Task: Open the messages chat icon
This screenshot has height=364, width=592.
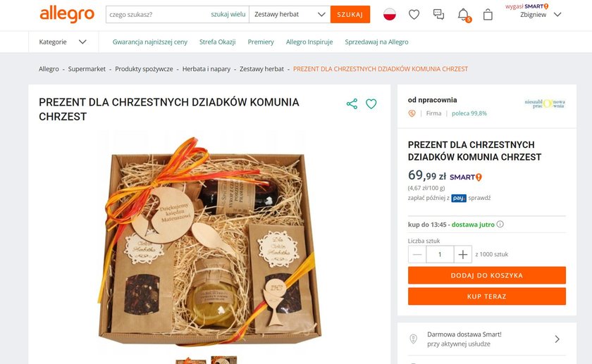Action: 438,14
